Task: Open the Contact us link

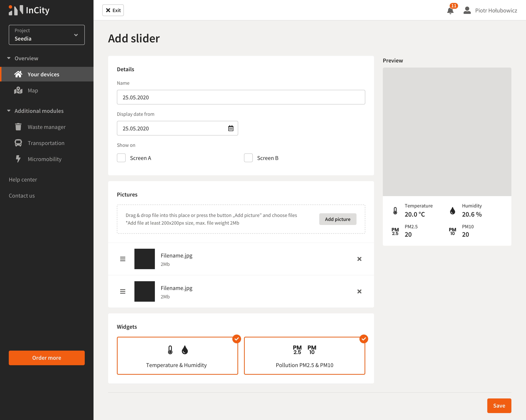Action: (x=22, y=196)
